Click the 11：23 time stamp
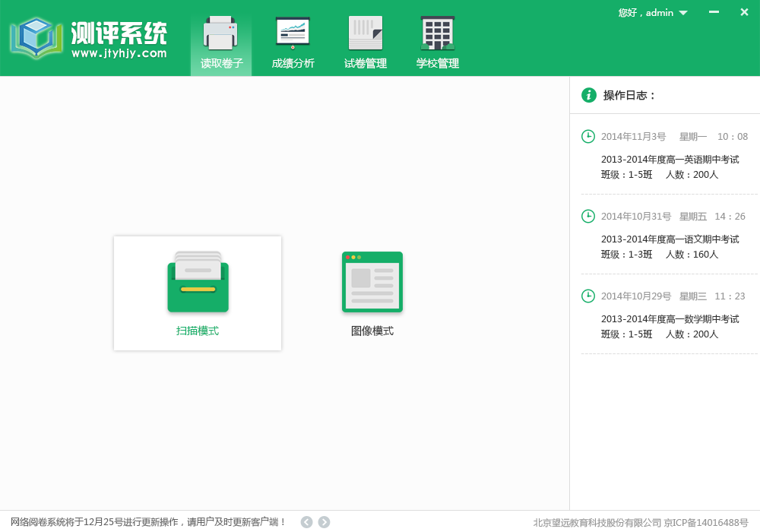Viewport: 760px width, 532px height. point(730,296)
